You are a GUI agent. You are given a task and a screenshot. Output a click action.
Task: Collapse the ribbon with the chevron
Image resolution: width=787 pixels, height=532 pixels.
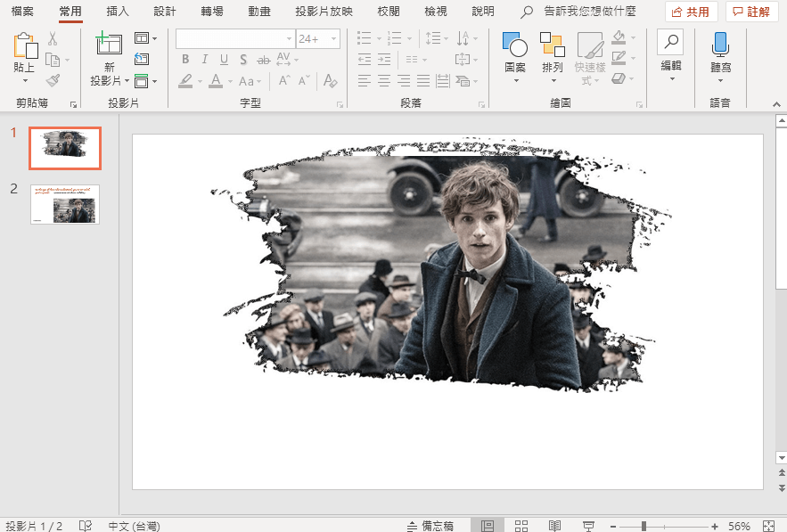click(x=776, y=104)
